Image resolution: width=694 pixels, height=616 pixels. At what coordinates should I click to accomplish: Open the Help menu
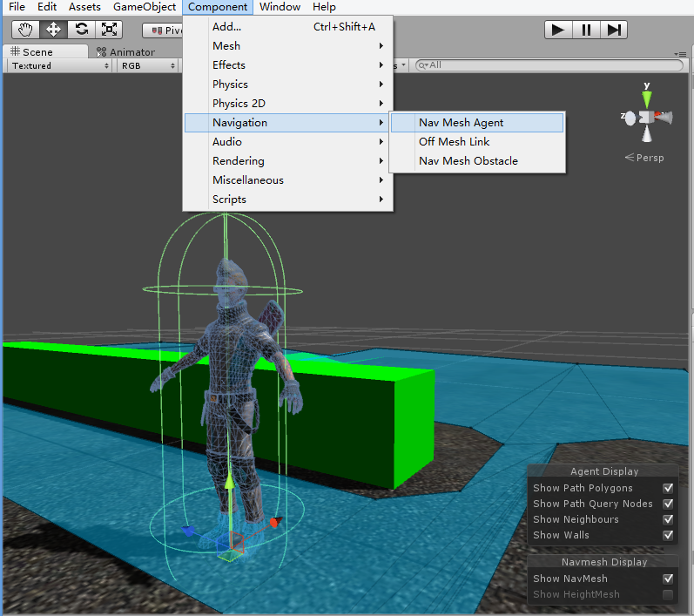(324, 7)
